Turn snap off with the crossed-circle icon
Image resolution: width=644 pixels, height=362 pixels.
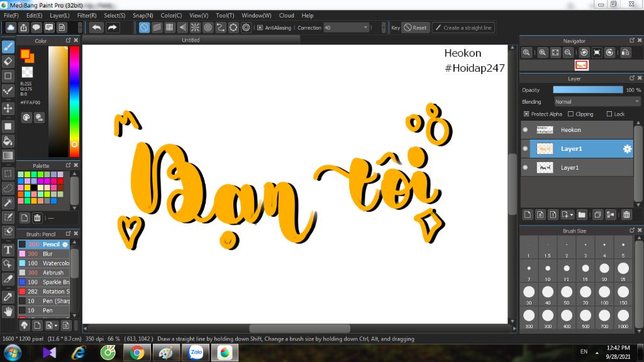pyautogui.click(x=144, y=28)
